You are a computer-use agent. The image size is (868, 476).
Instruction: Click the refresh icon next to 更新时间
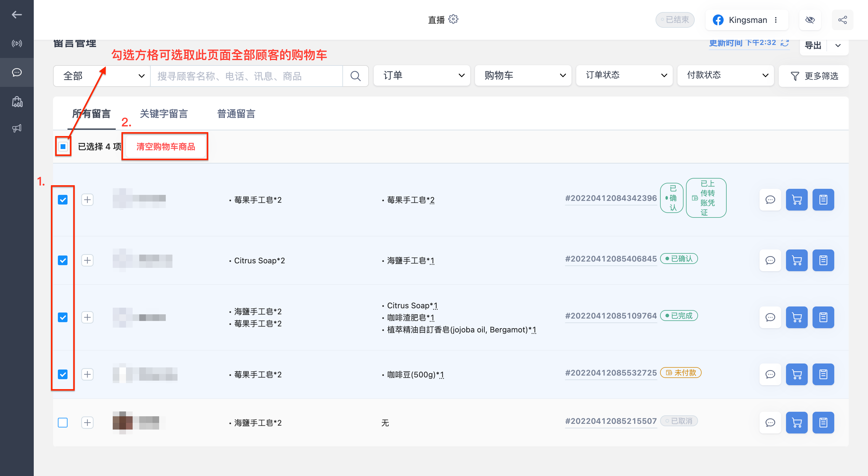[785, 43]
